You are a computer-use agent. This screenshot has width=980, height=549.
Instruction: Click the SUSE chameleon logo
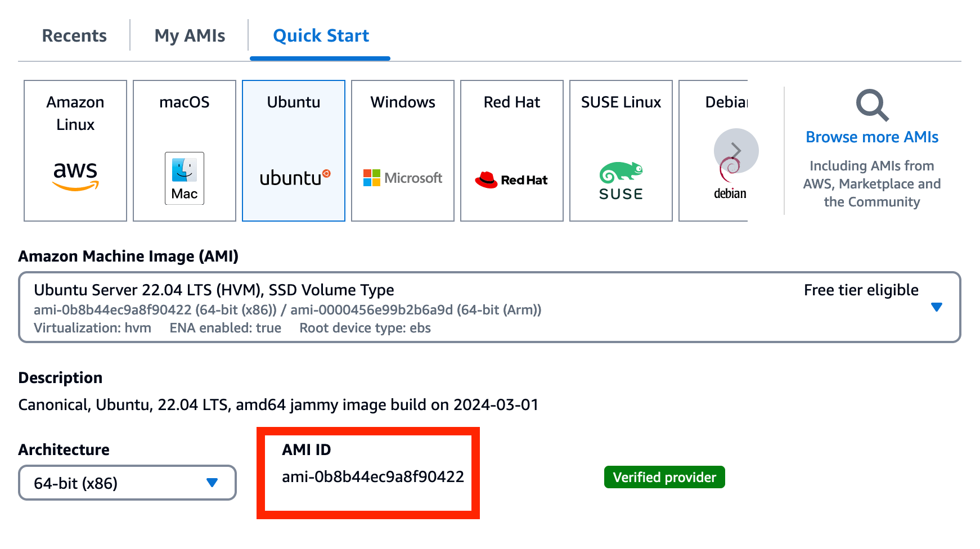pos(621,181)
